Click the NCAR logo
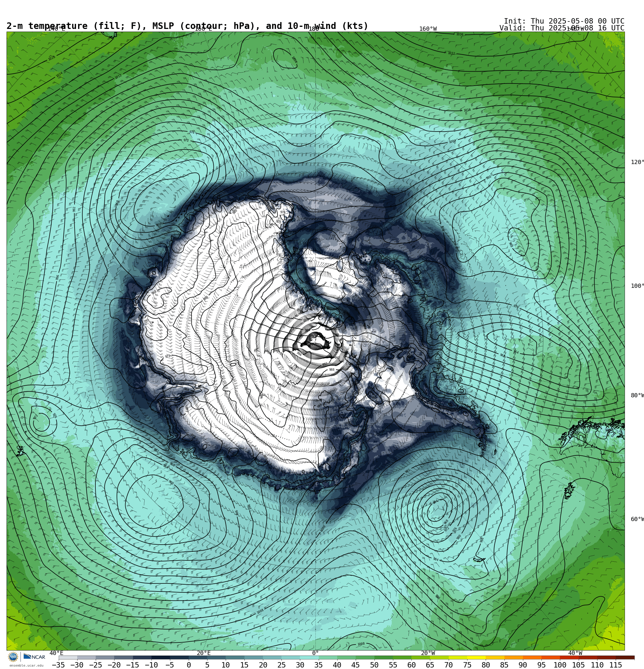 coord(34,656)
